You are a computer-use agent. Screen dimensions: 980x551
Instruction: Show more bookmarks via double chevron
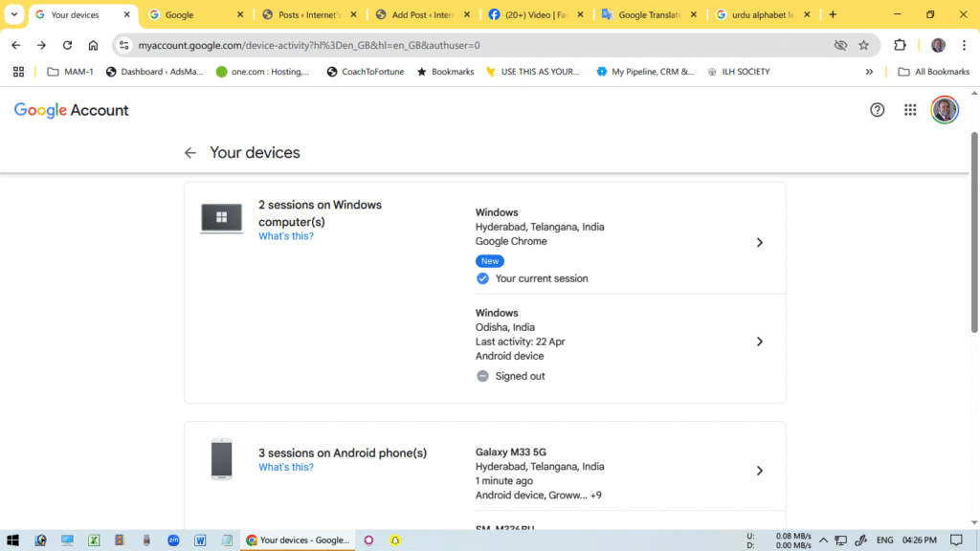pyautogui.click(x=869, y=72)
